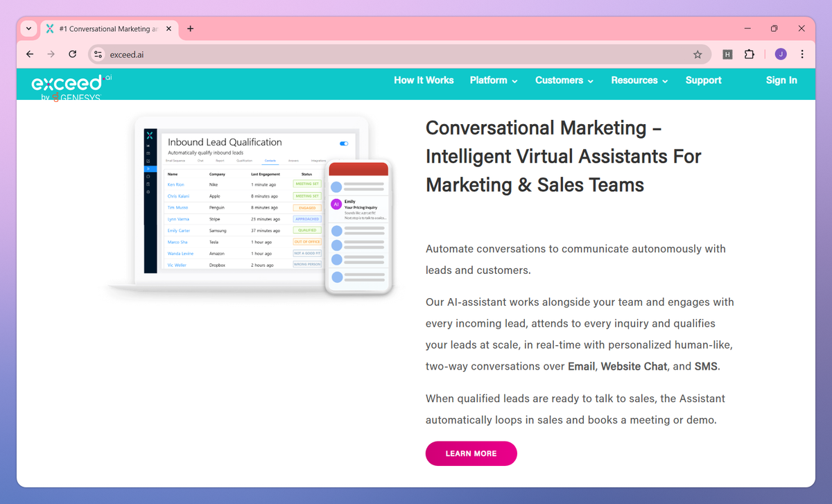Click Ken Rion in the leads table
Screen dimensions: 832x504
pos(175,184)
